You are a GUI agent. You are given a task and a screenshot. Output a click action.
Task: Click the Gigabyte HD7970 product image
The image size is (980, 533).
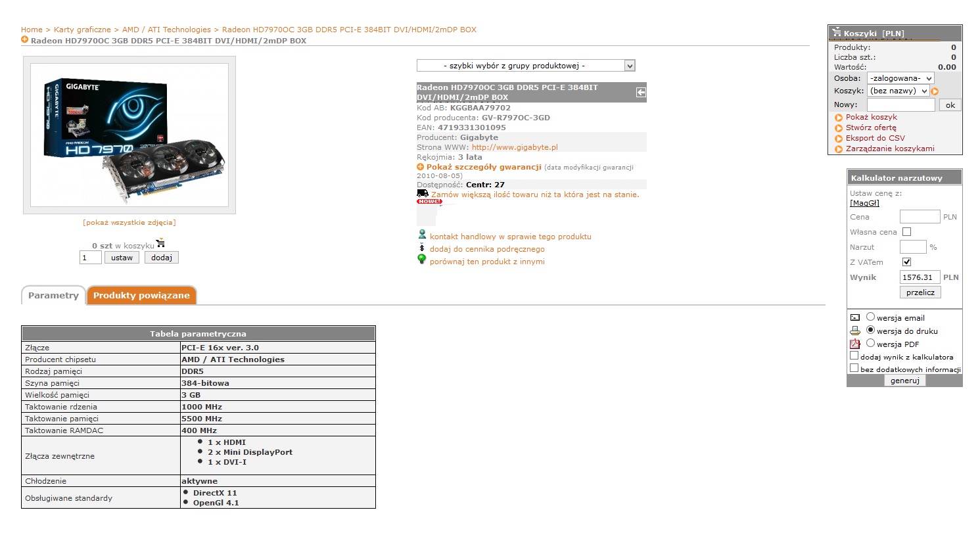[129, 135]
